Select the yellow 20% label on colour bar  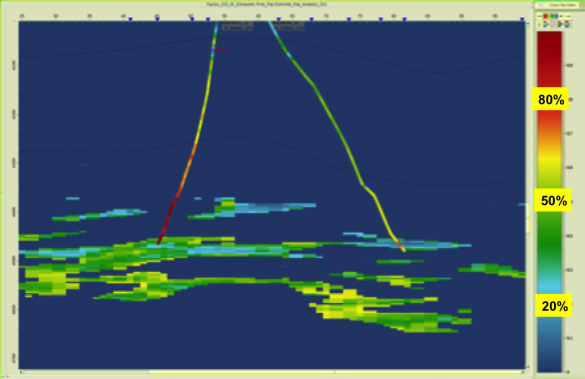(x=554, y=306)
